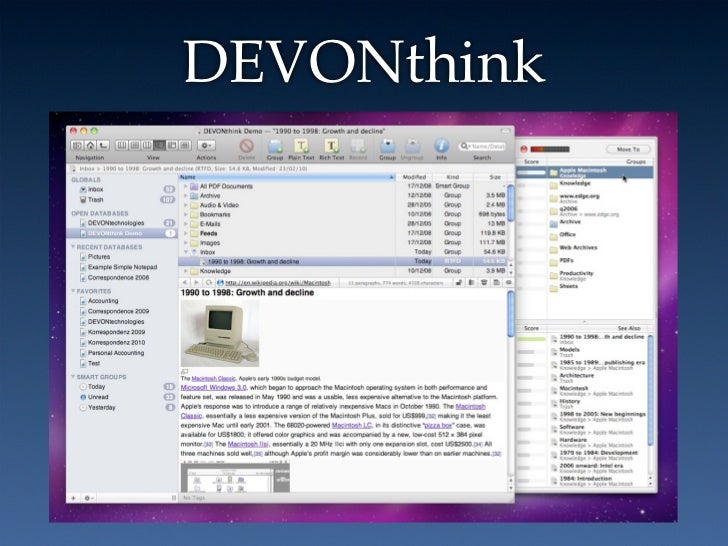Click the Ungroup toolbar icon
This screenshot has height=546, width=728.
pyautogui.click(x=412, y=146)
